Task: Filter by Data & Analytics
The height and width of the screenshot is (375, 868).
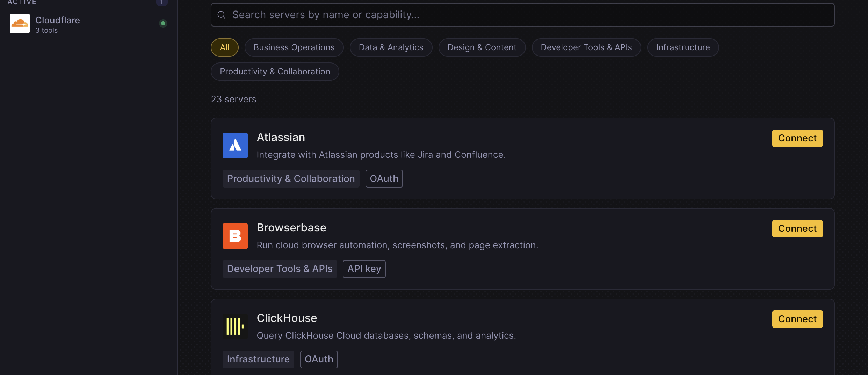Action: coord(391,47)
